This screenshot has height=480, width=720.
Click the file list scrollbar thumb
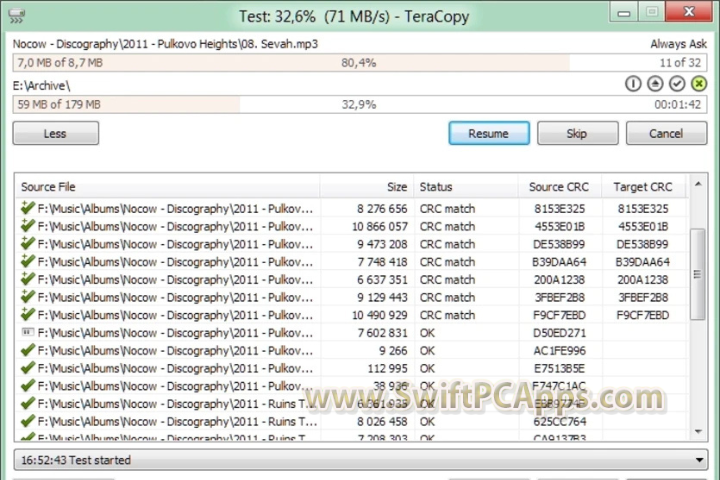698,274
